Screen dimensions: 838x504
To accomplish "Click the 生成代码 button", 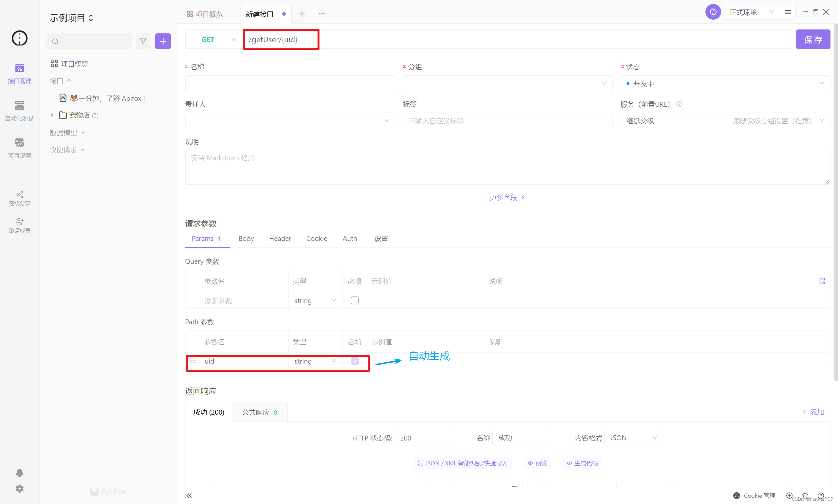I will (x=582, y=463).
